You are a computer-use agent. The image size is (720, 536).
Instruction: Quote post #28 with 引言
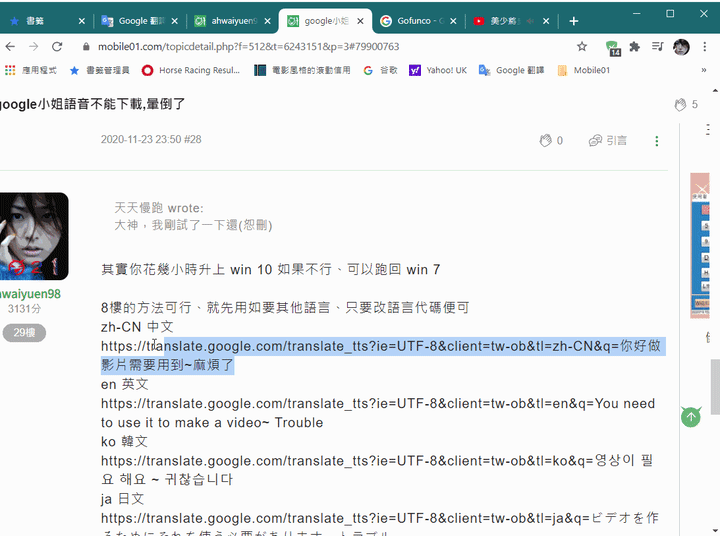(x=608, y=141)
